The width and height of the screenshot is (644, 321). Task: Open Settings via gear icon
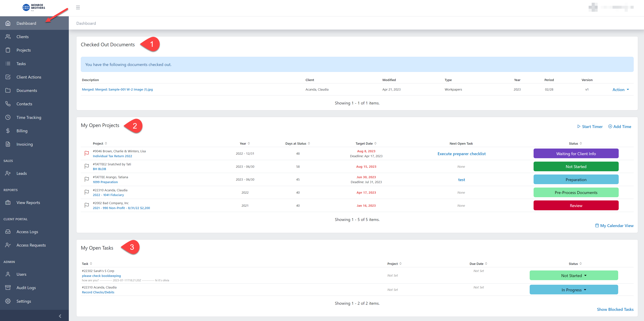(8, 301)
